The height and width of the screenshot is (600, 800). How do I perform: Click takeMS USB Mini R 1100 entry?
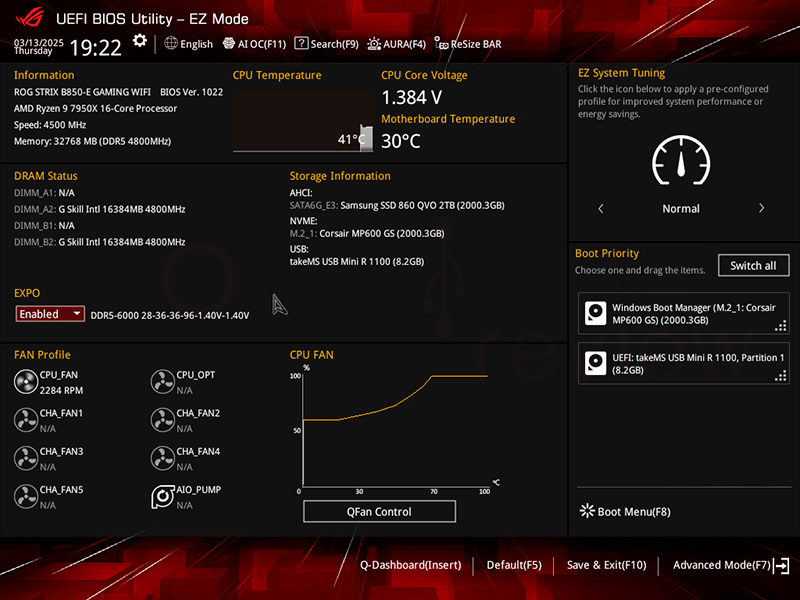pyautogui.click(x=357, y=261)
